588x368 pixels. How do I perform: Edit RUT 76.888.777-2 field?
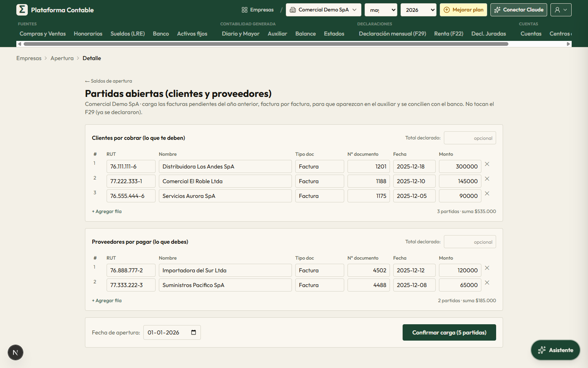131,270
